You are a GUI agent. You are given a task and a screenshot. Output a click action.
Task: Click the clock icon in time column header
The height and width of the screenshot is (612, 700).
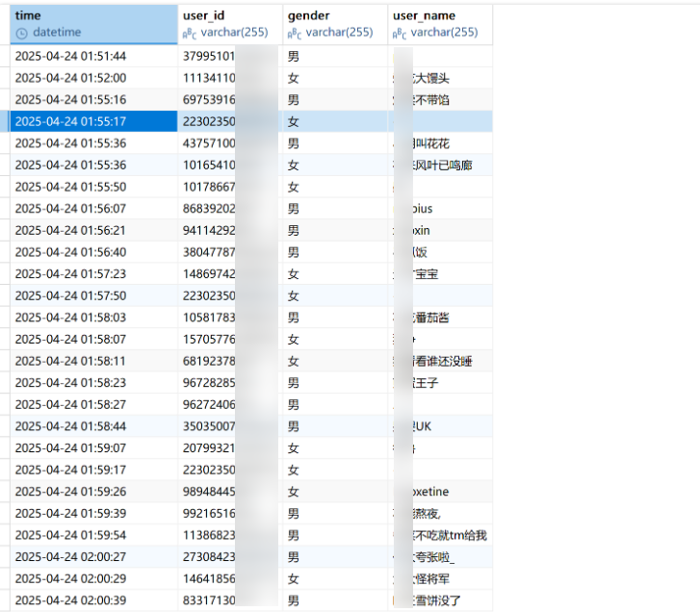(x=22, y=33)
